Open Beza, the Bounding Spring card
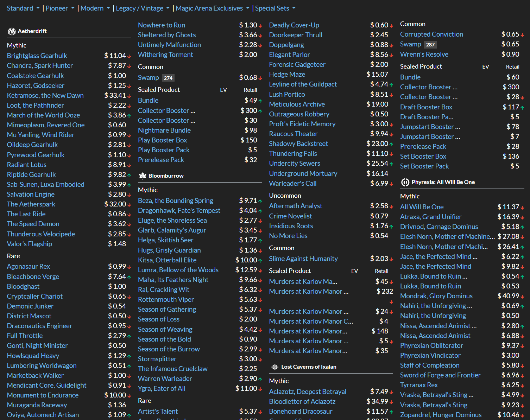Image resolution: width=530 pixels, height=420 pixels. 176,201
